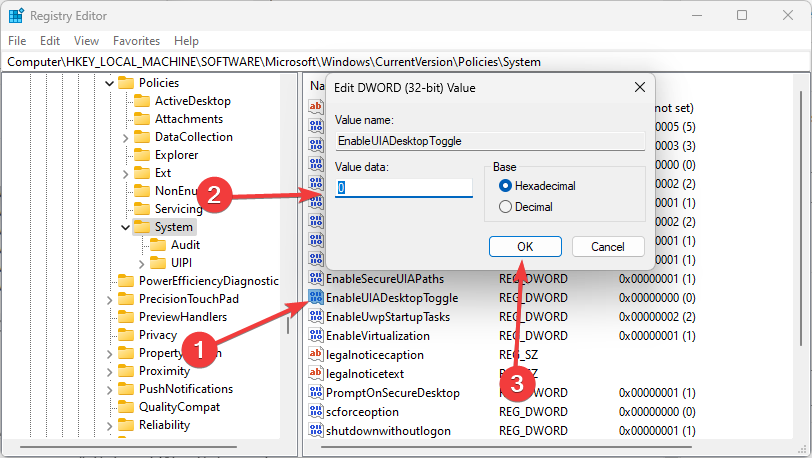Select the PromptOnSecureDesktop value name
This screenshot has width=812, height=458.
click(393, 393)
